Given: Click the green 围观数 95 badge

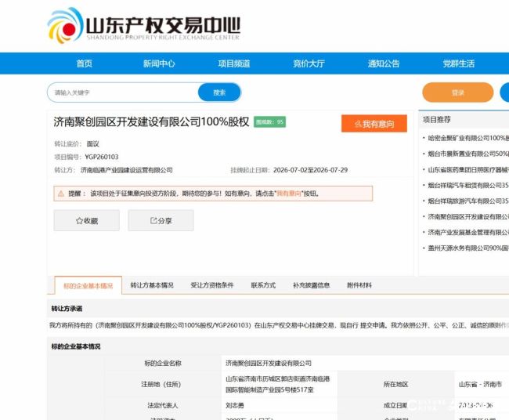Looking at the screenshot, I should pos(269,122).
